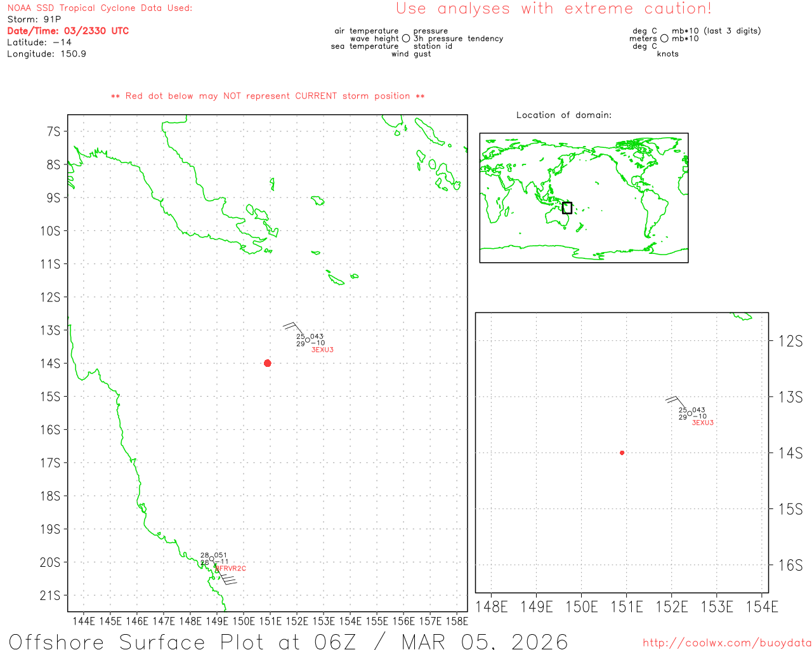This screenshot has width=812, height=650.
Task: Click station circle for 3EXU3 on the main map
Action: (x=308, y=340)
